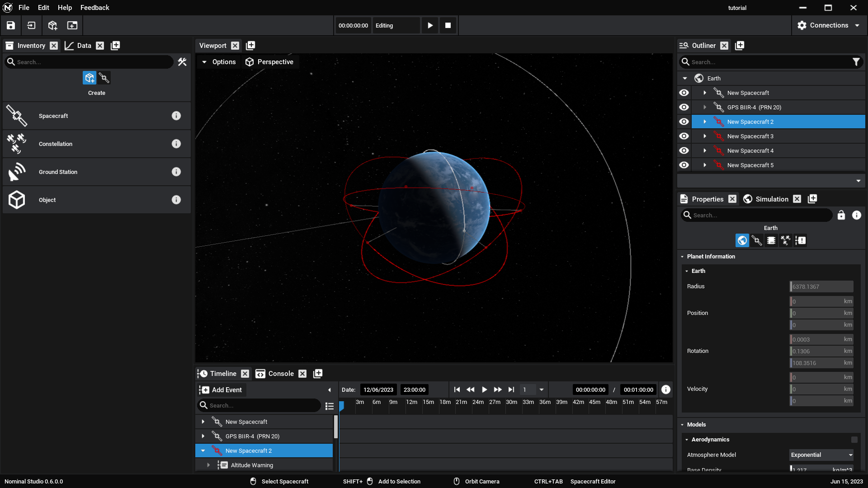Viewport: 868px width, 488px height.
Task: Rewind the timeline playback
Action: tap(471, 389)
